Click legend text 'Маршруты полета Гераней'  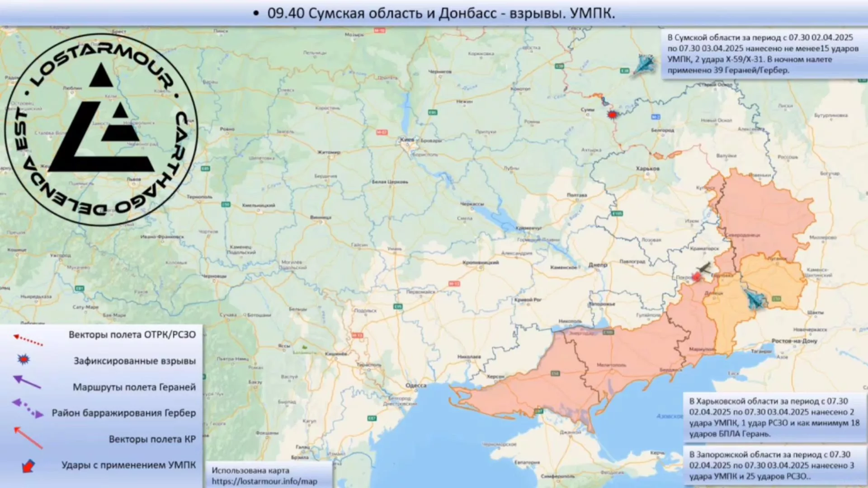pyautogui.click(x=134, y=387)
